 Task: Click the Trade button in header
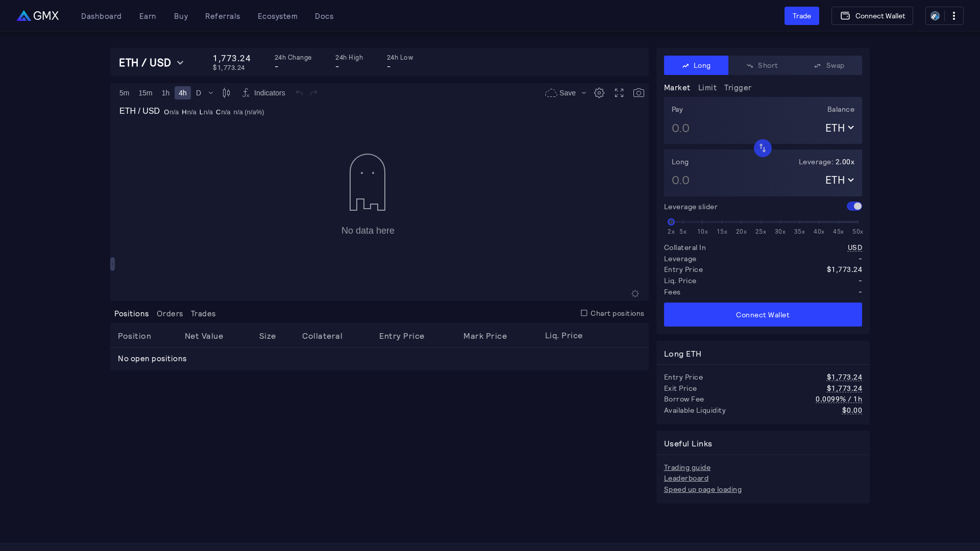(801, 16)
